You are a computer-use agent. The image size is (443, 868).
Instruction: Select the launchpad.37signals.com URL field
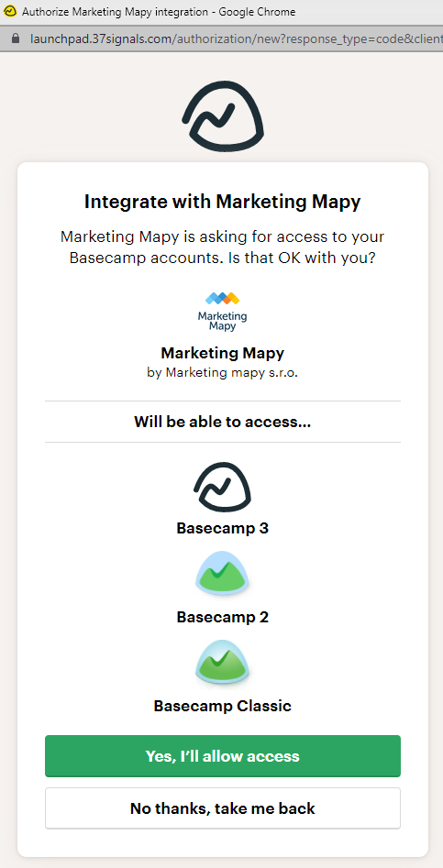pyautogui.click(x=234, y=38)
